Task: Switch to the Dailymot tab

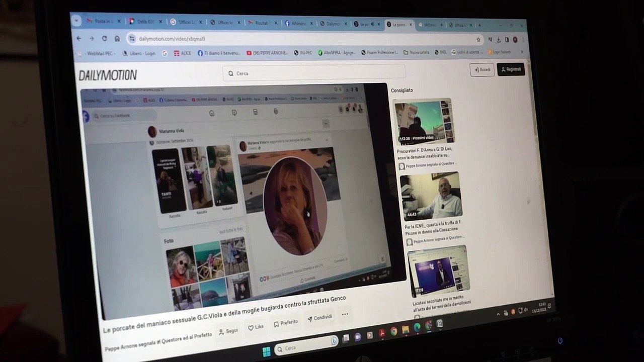Action: click(334, 24)
